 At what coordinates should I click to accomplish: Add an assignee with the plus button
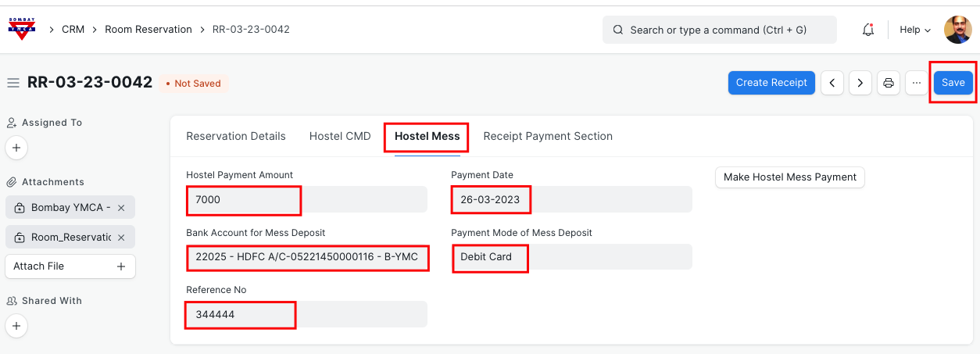[x=17, y=147]
